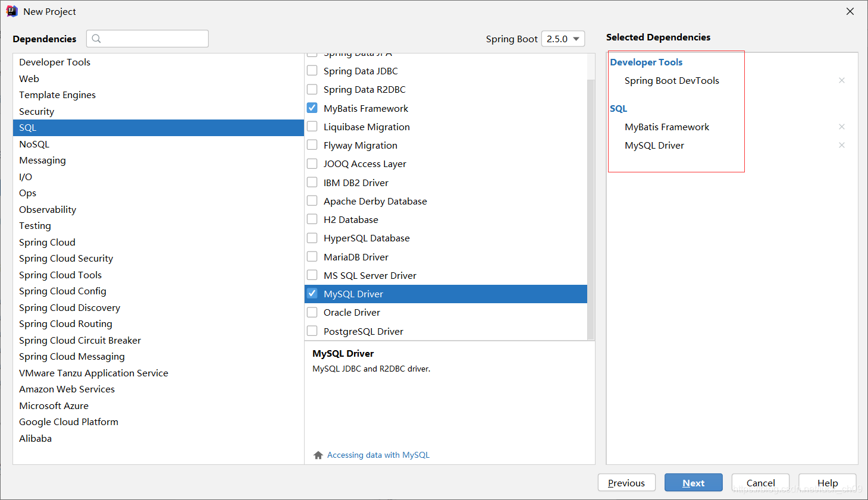Select MySQL Driver in Selected Dependencies list

tap(654, 145)
